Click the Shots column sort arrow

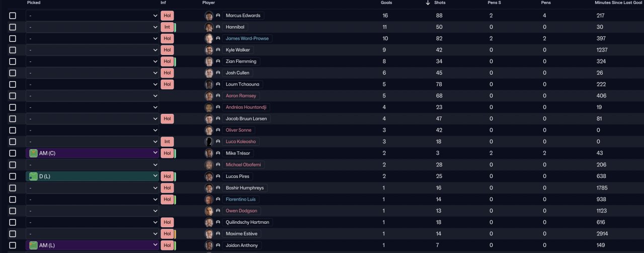tap(428, 3)
